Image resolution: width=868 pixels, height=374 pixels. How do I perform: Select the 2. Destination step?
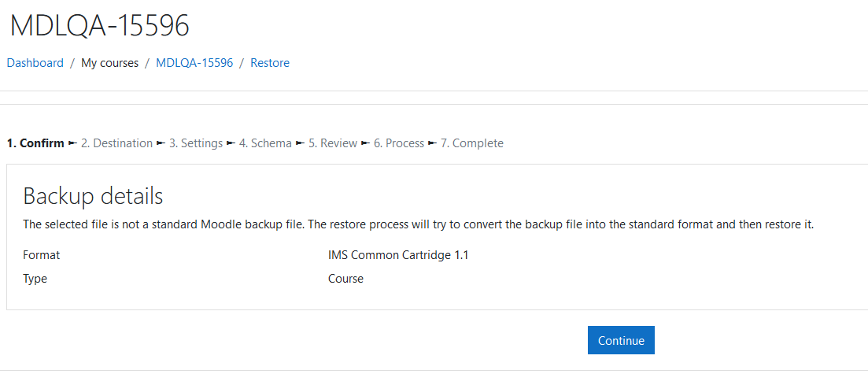(116, 143)
